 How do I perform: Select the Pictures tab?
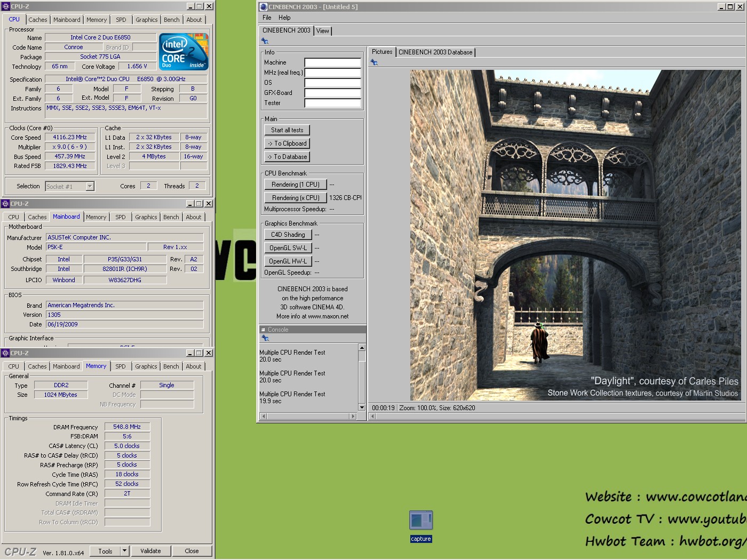[382, 52]
